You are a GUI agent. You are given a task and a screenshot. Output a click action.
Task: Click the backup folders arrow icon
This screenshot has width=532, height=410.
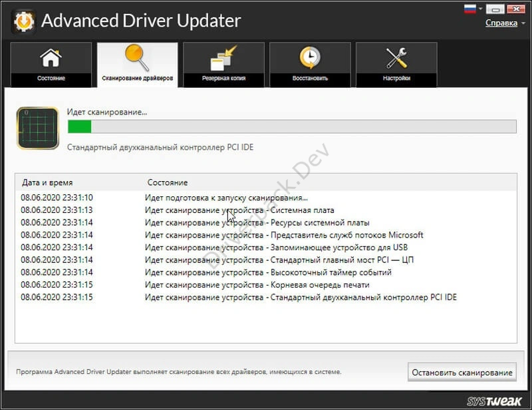pos(223,58)
